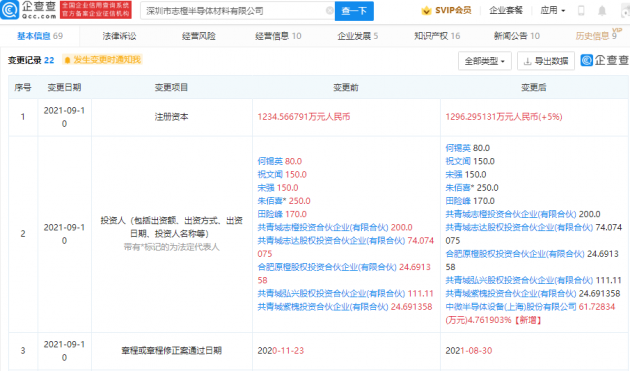Click the 1234.566791万元人民币 value
630x371 pixels.
pos(304,117)
